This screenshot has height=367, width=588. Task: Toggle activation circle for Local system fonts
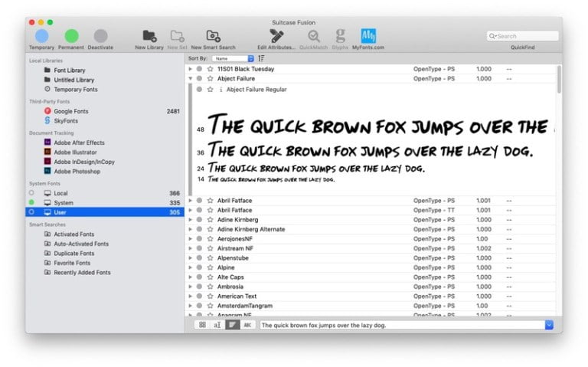click(31, 193)
